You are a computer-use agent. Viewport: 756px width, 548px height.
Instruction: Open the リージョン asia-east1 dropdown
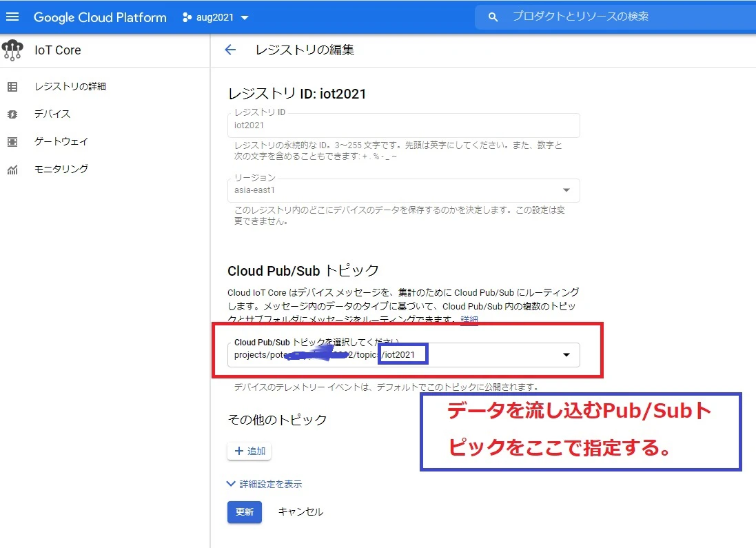coord(404,190)
